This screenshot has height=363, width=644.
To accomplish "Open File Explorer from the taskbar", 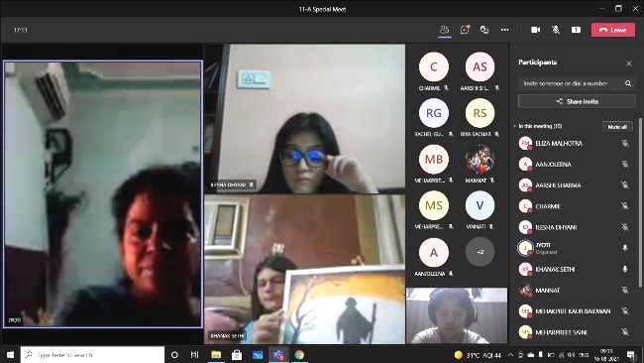I will (x=216, y=354).
